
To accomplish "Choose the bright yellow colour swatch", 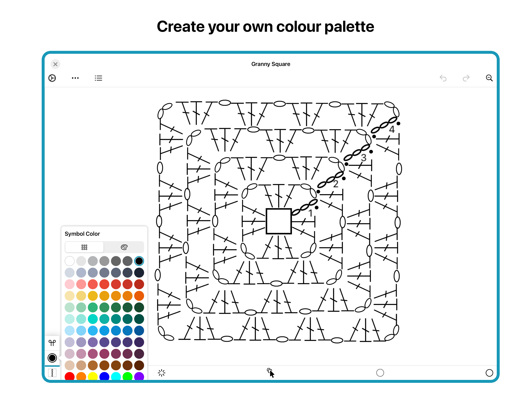I will pos(93,376).
